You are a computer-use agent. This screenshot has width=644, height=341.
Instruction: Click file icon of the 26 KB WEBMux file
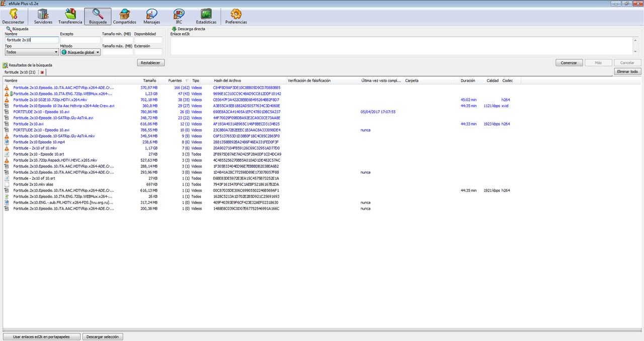7,196
